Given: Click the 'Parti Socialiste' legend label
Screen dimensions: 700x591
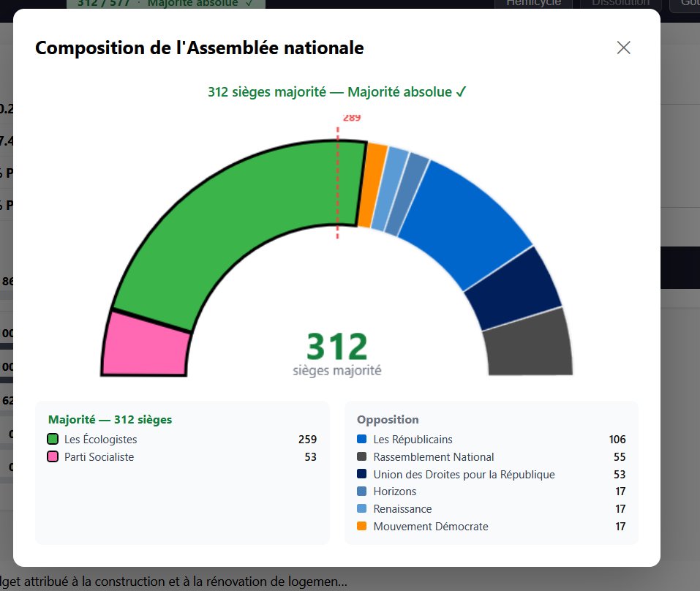Looking at the screenshot, I should tap(99, 456).
